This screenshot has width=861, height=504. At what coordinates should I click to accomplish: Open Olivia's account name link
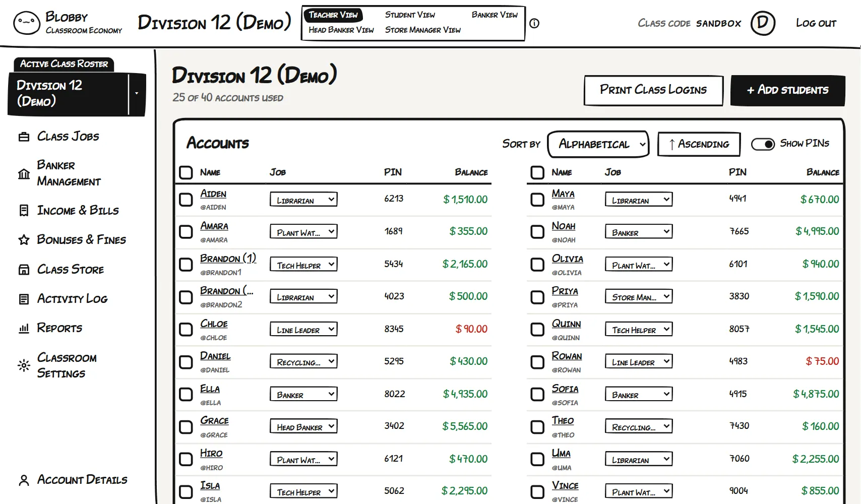(567, 259)
